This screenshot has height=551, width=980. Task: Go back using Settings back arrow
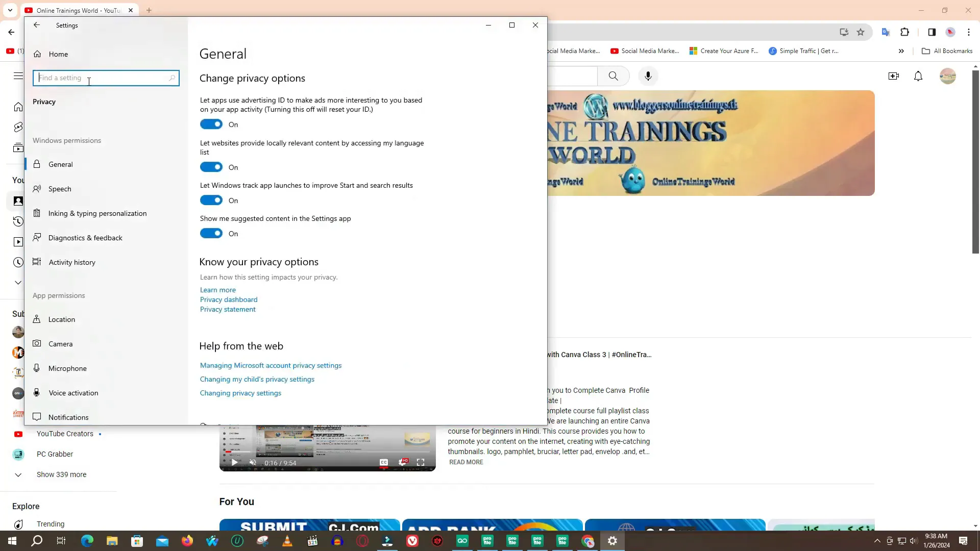tap(37, 25)
